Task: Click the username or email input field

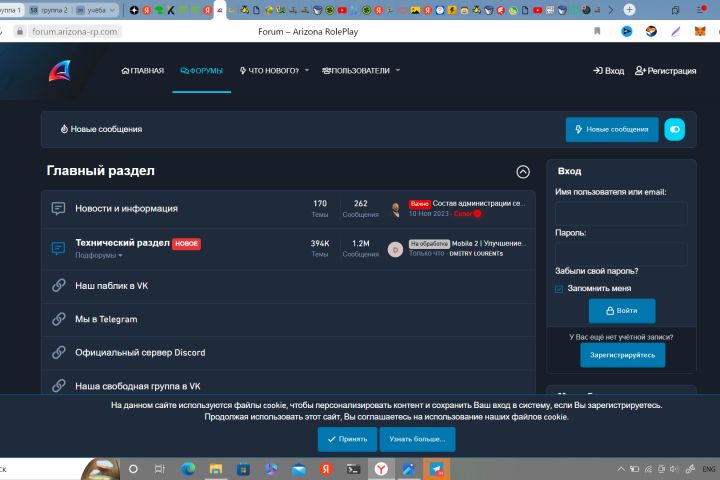Action: tap(621, 214)
